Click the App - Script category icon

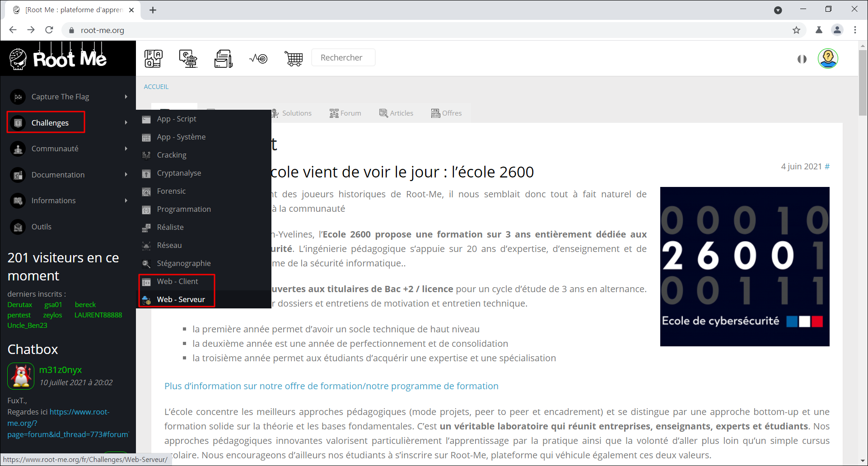click(146, 119)
